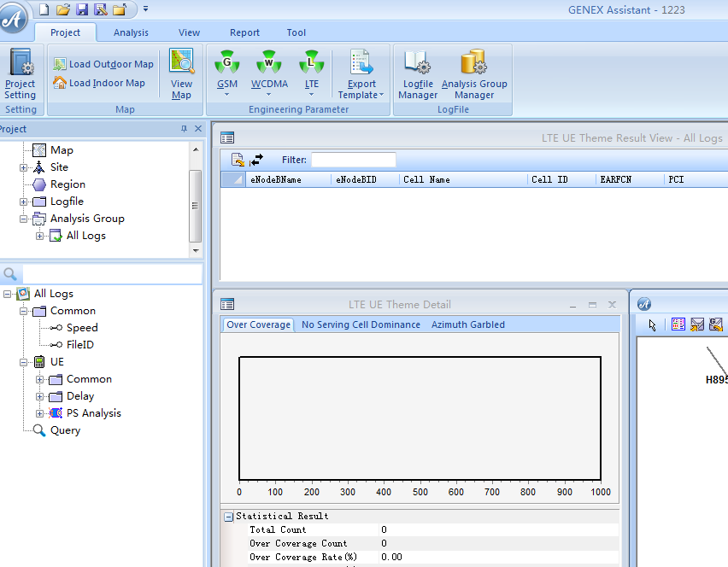
Task: Click the swap arrows icon beside Filter
Action: pos(256,160)
